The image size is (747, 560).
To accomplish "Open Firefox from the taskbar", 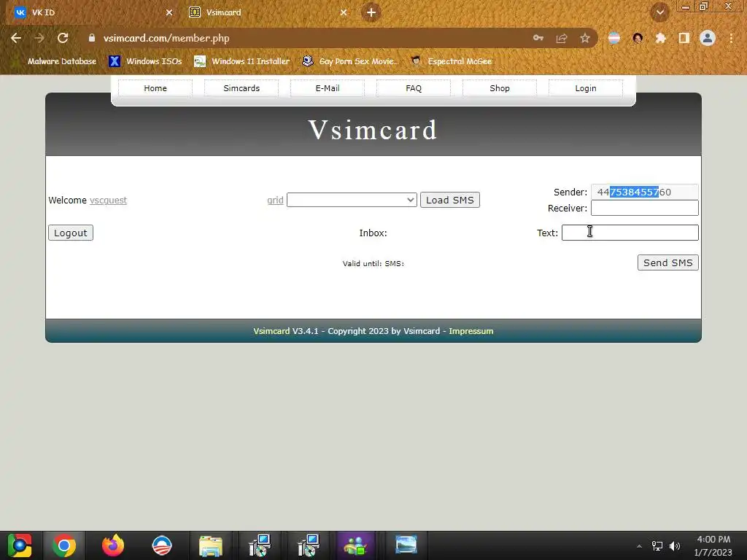I will click(113, 545).
